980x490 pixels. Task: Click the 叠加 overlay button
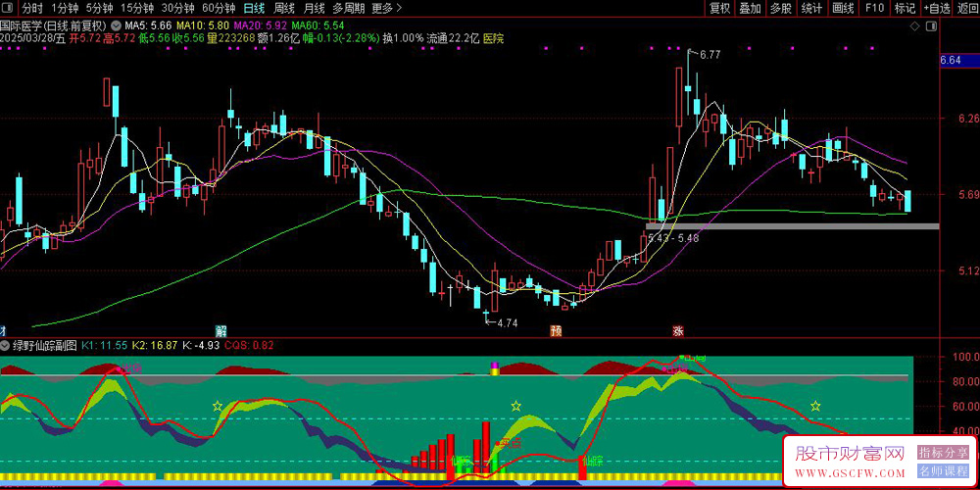click(750, 8)
